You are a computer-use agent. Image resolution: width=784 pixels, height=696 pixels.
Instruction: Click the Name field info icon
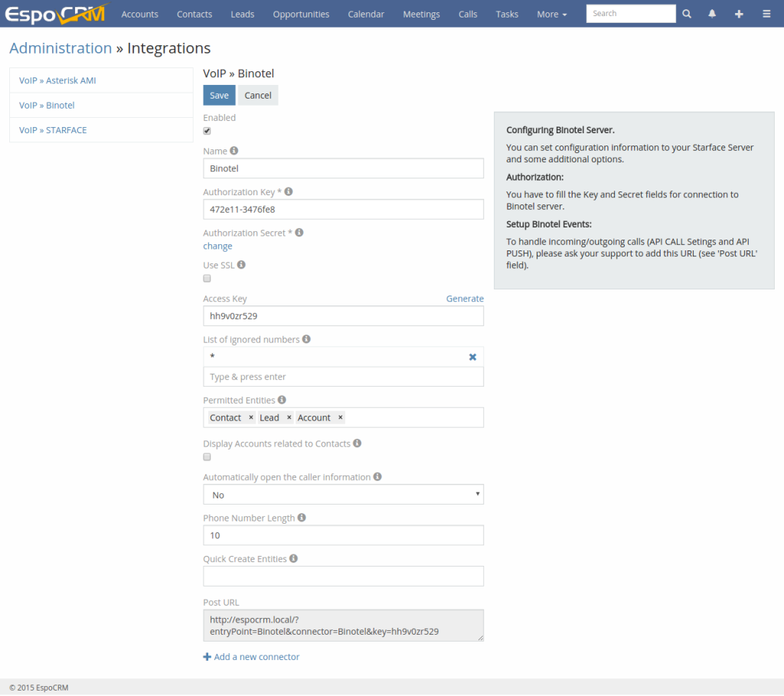click(234, 151)
